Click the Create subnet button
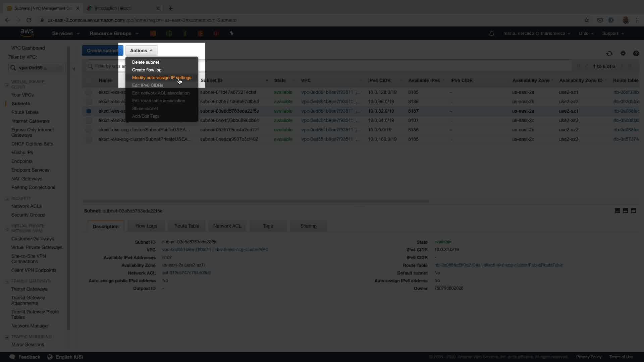Viewport: 644px width, 362px height. (102, 51)
